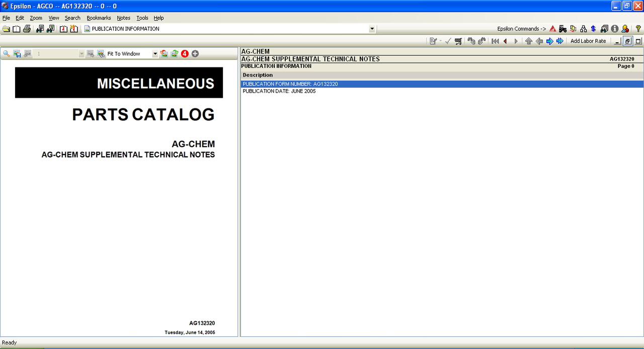This screenshot has width=644, height=349.
Task: Click the rotate image right icon
Action: tap(174, 53)
